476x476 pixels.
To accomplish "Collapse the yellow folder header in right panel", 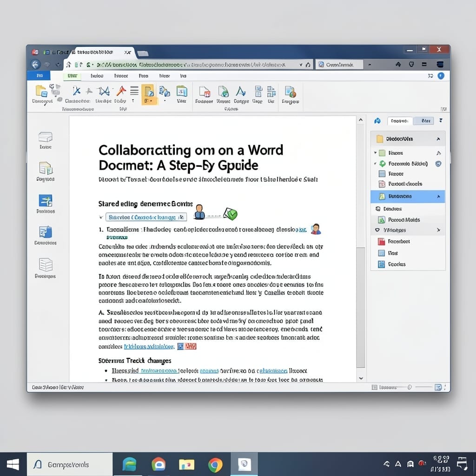I will [438, 139].
